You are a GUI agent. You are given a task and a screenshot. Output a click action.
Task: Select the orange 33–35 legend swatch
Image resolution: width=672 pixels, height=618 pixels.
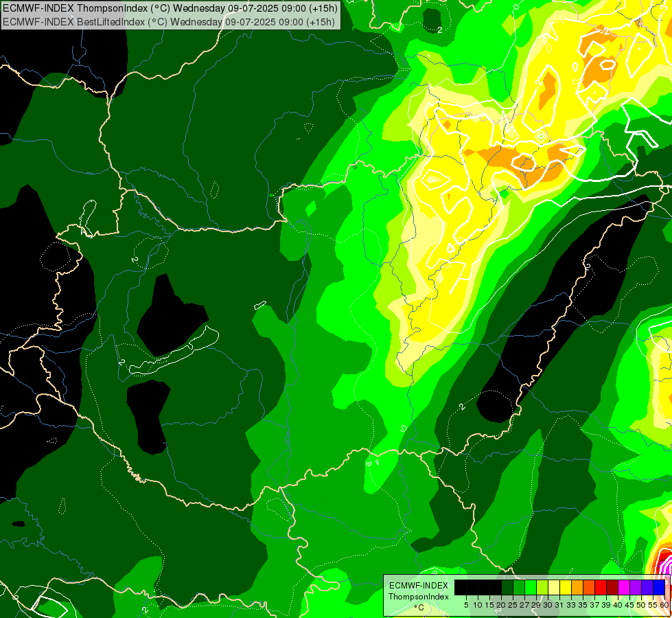pyautogui.click(x=577, y=587)
